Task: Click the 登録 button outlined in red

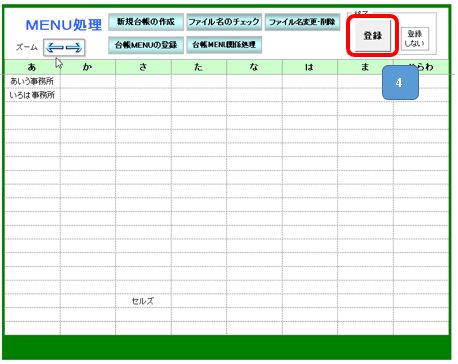Action: click(373, 35)
